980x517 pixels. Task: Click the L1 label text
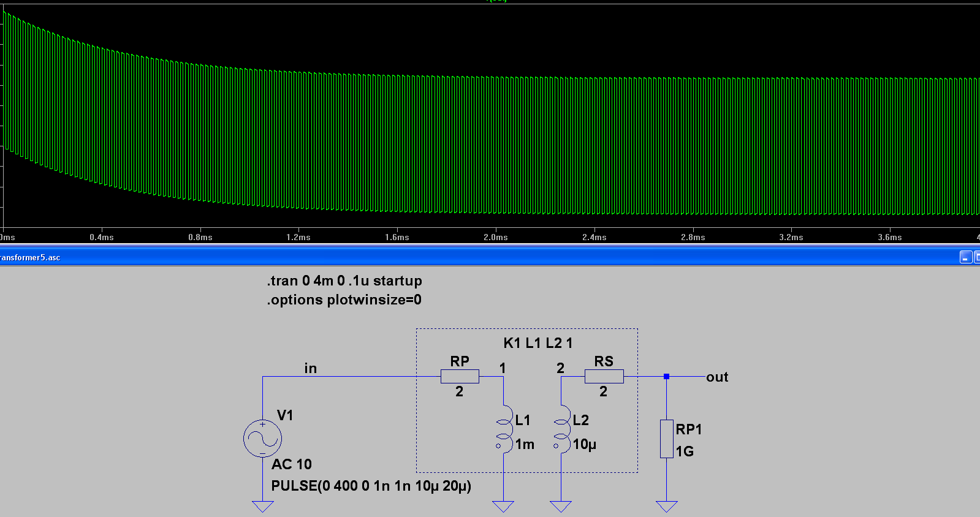(523, 420)
